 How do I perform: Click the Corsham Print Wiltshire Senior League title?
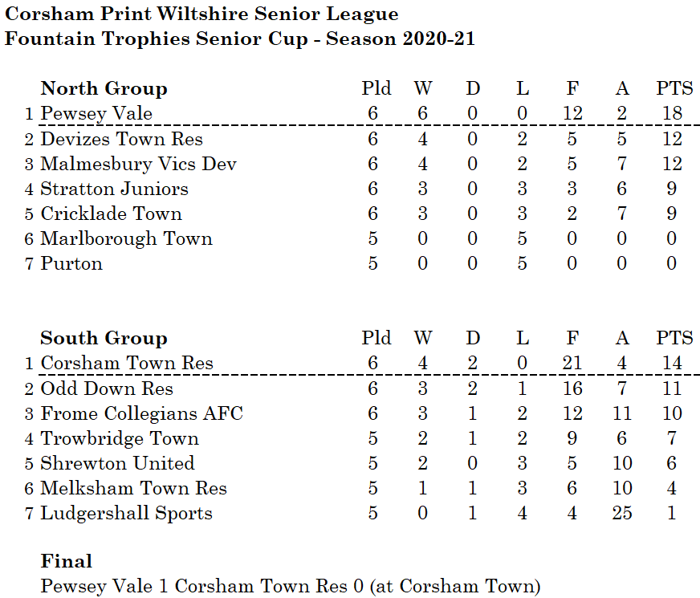pos(201,14)
